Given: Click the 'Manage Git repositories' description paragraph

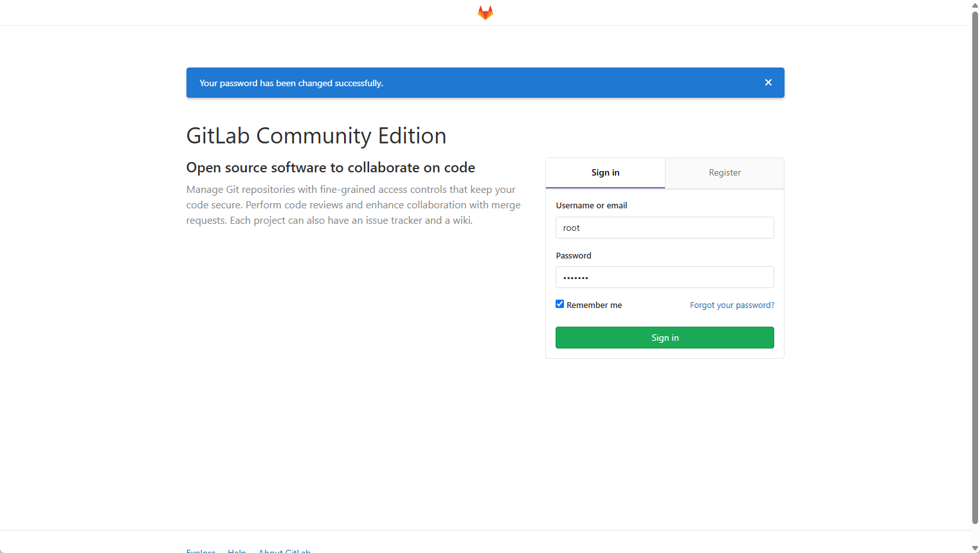Looking at the screenshot, I should click(354, 205).
